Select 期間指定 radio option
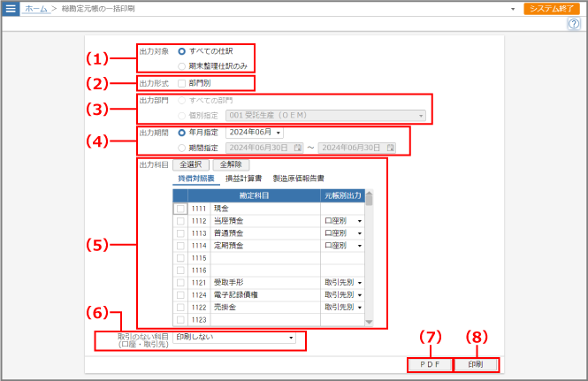588x381 pixels. 181,148
